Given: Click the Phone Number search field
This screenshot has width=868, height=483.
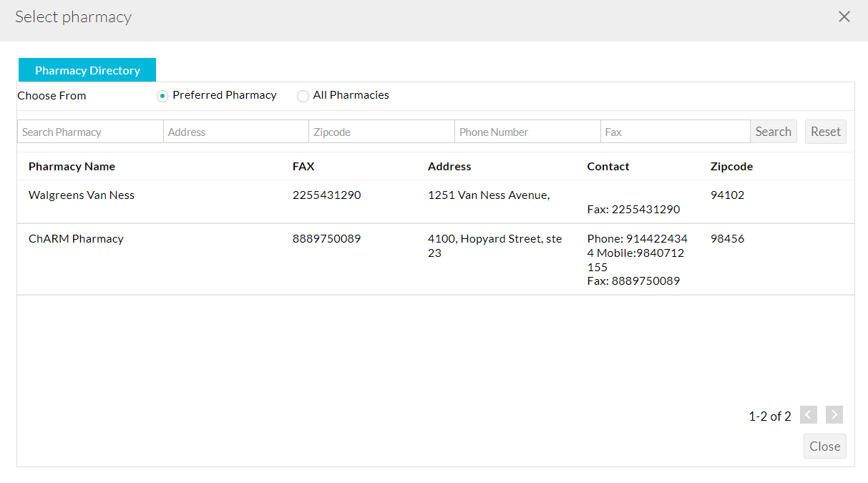Looking at the screenshot, I should pyautogui.click(x=527, y=132).
